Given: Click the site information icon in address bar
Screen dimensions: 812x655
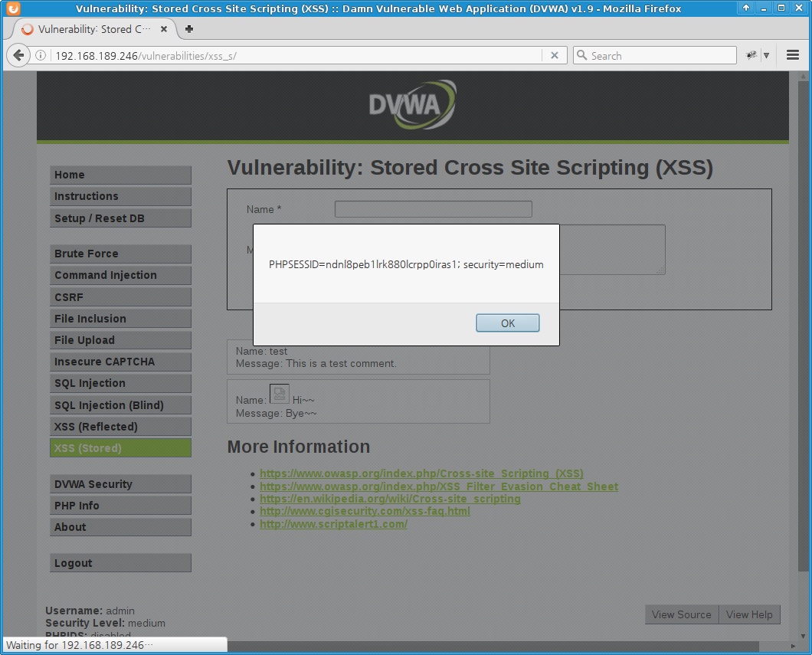Looking at the screenshot, I should coord(41,55).
